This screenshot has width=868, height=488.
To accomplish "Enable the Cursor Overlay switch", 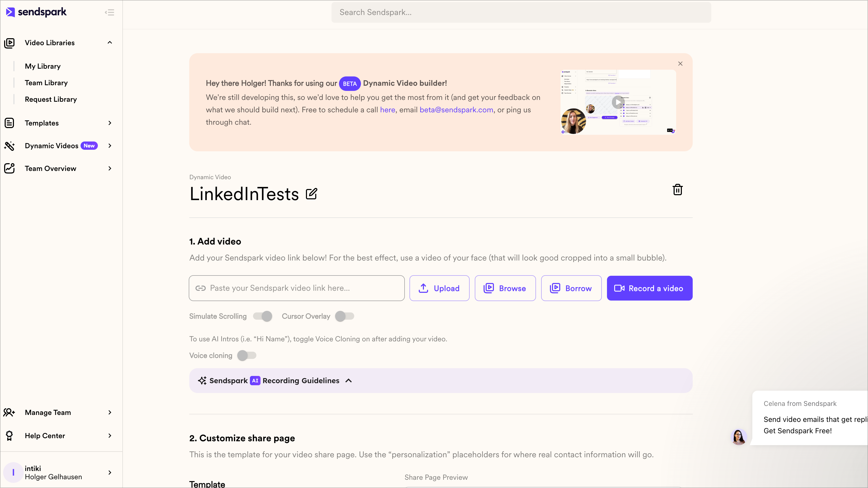I will click(344, 316).
